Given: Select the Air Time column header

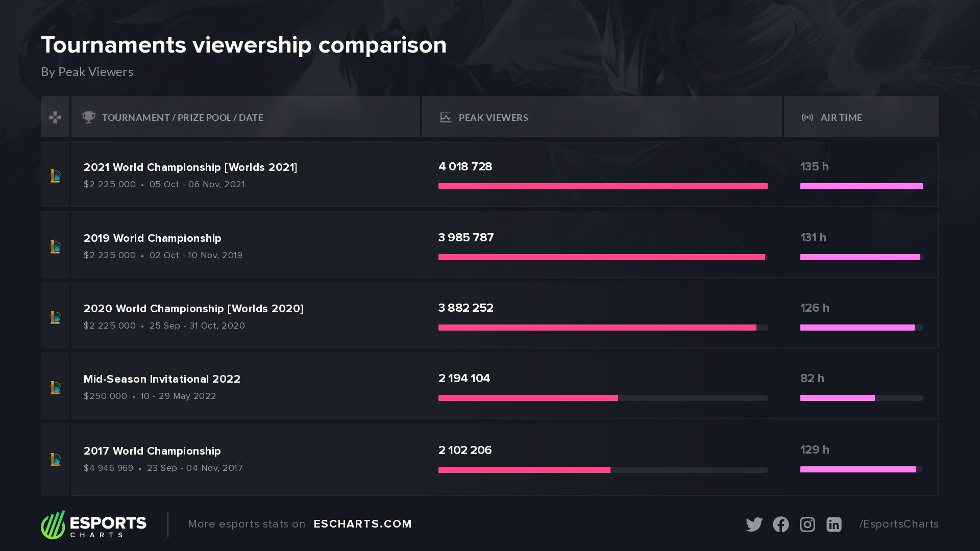Looking at the screenshot, I should (x=841, y=117).
